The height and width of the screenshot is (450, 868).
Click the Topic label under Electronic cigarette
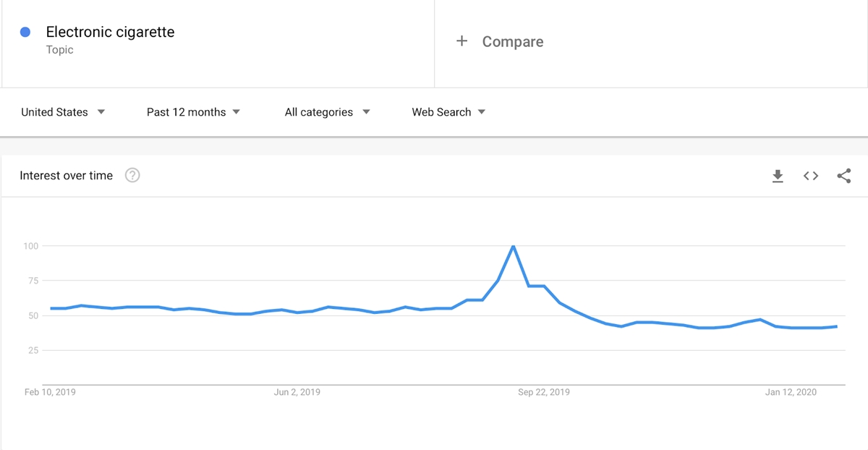click(x=59, y=50)
